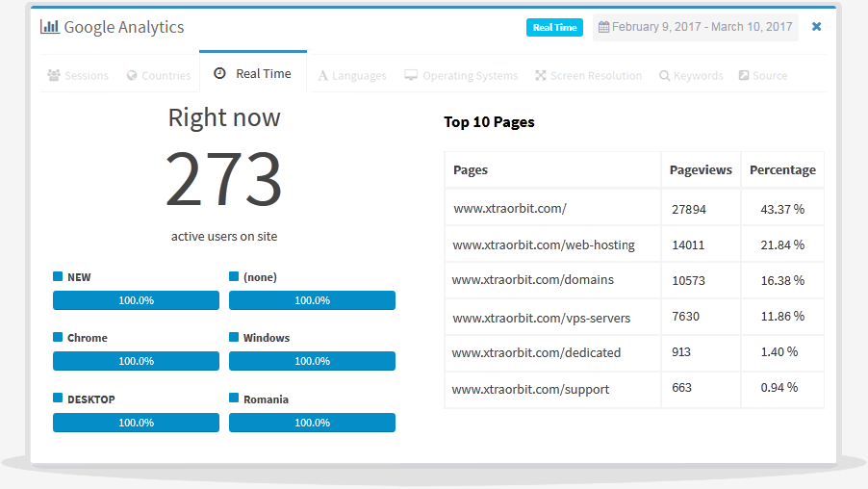This screenshot has height=489, width=868.
Task: Close the Google Analytics panel
Action: [816, 27]
